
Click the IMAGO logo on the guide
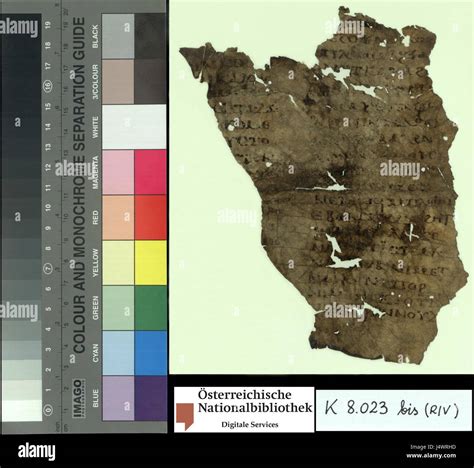pyautogui.click(x=77, y=399)
